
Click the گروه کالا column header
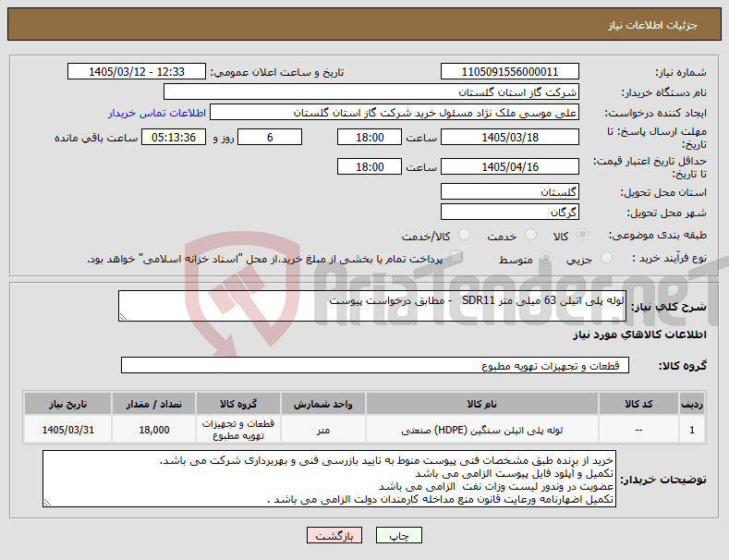[x=238, y=404]
